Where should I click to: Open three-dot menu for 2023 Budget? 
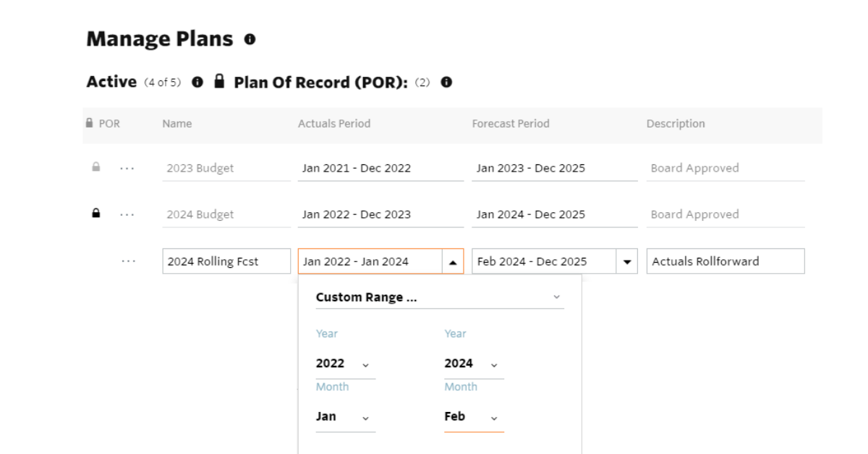click(127, 168)
